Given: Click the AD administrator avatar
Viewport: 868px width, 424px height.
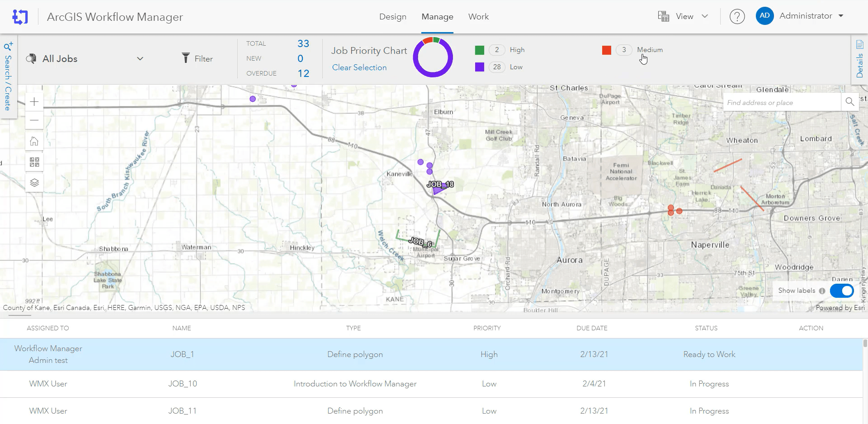Looking at the screenshot, I should click(764, 16).
